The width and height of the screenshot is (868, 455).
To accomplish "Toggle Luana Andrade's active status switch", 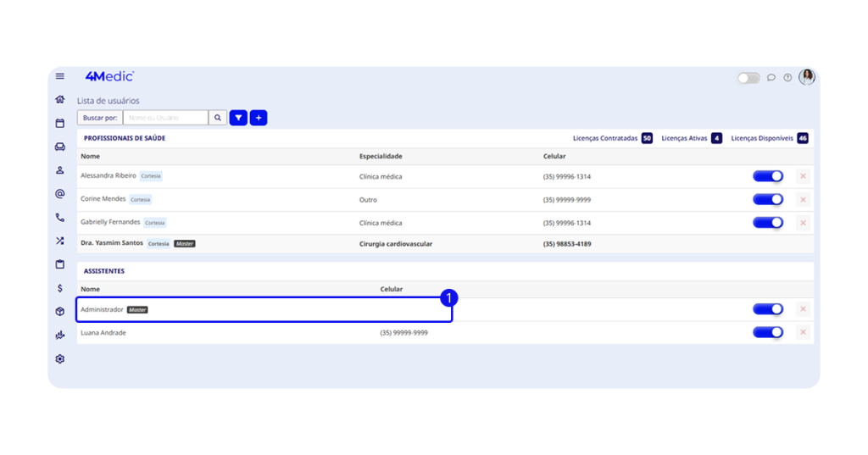I will tap(767, 332).
